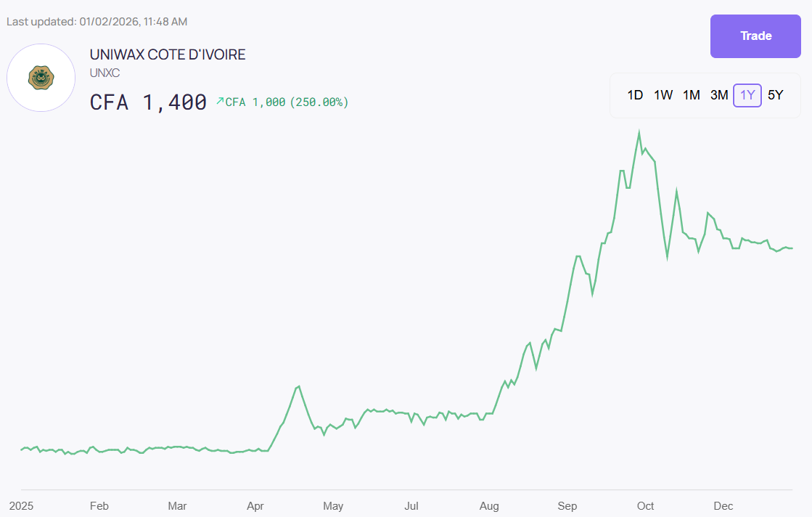Switch chart range to 1D
812x517 pixels.
pyautogui.click(x=635, y=95)
